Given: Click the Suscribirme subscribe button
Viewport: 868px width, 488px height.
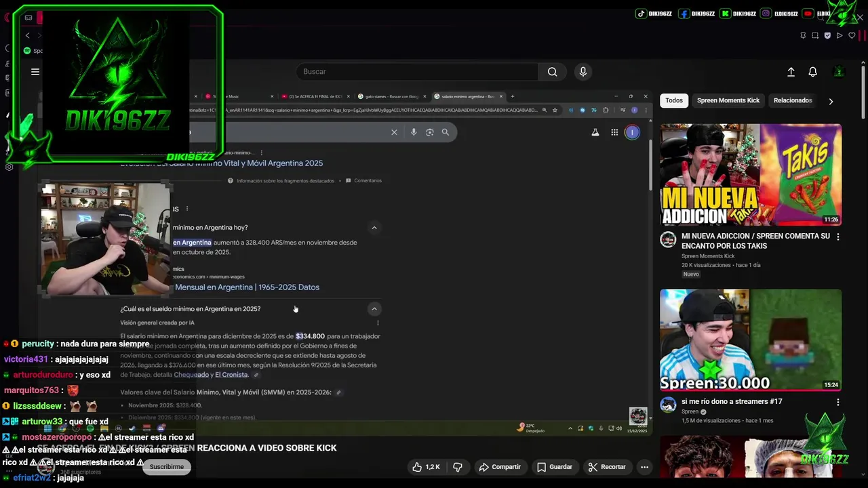Looking at the screenshot, I should 166,467.
